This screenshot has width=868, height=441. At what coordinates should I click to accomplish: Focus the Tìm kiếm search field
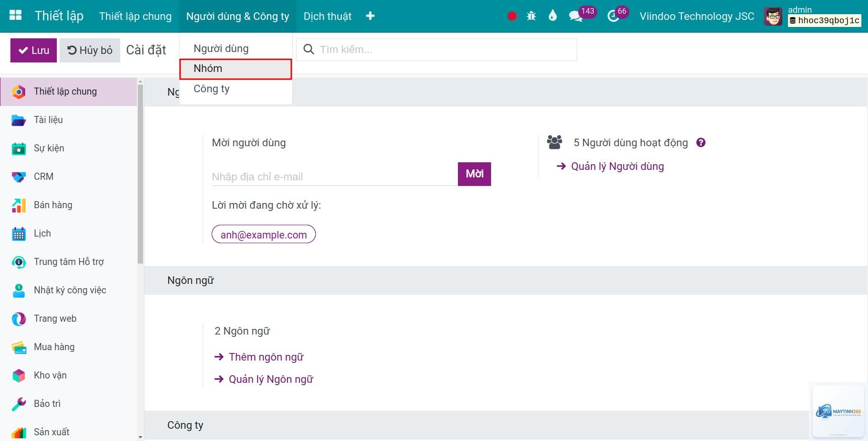[x=437, y=49]
